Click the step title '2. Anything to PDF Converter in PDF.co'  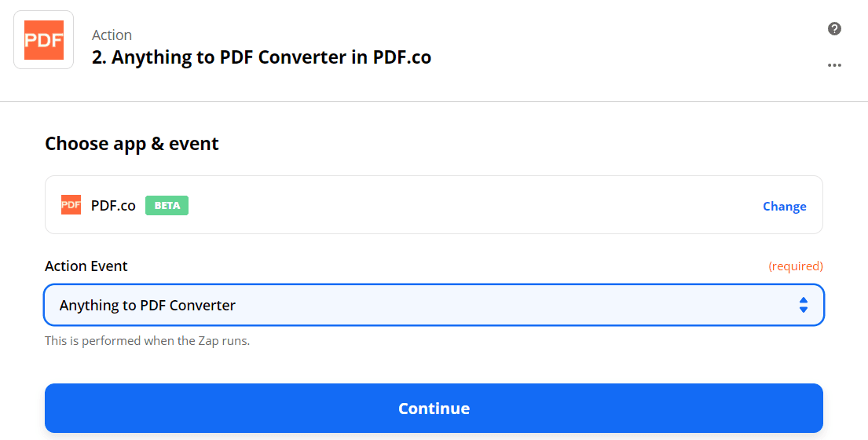pos(262,57)
